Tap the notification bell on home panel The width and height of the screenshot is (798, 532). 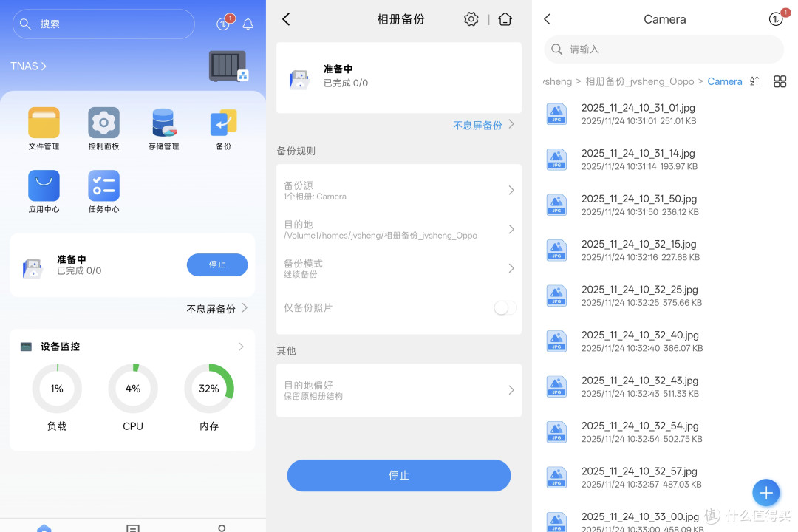[248, 24]
